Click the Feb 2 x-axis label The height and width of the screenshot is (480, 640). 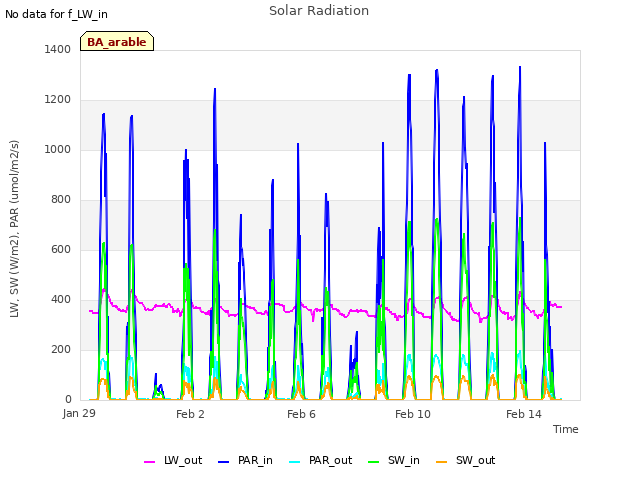click(x=190, y=414)
